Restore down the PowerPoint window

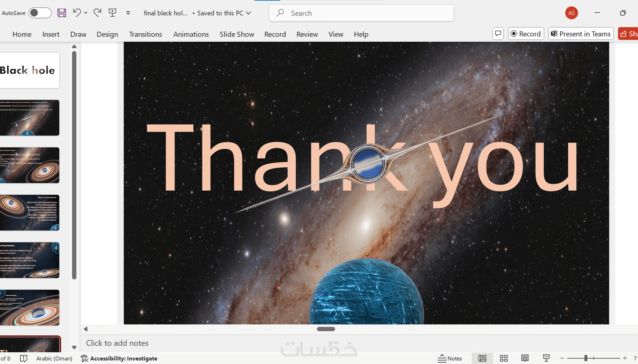coord(623,13)
